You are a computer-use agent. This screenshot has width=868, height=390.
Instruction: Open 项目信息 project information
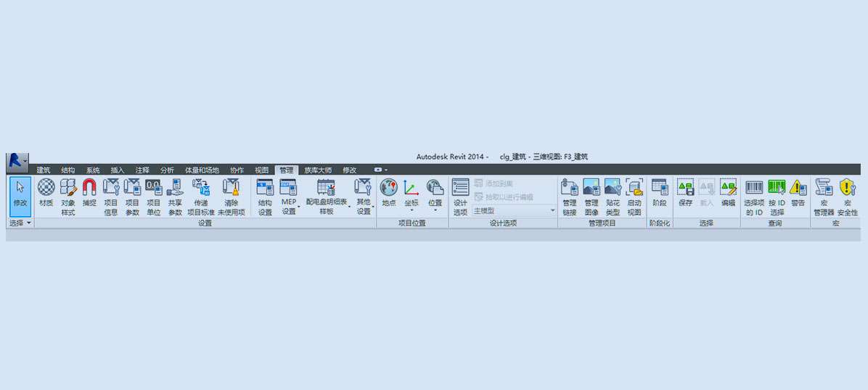point(111,197)
